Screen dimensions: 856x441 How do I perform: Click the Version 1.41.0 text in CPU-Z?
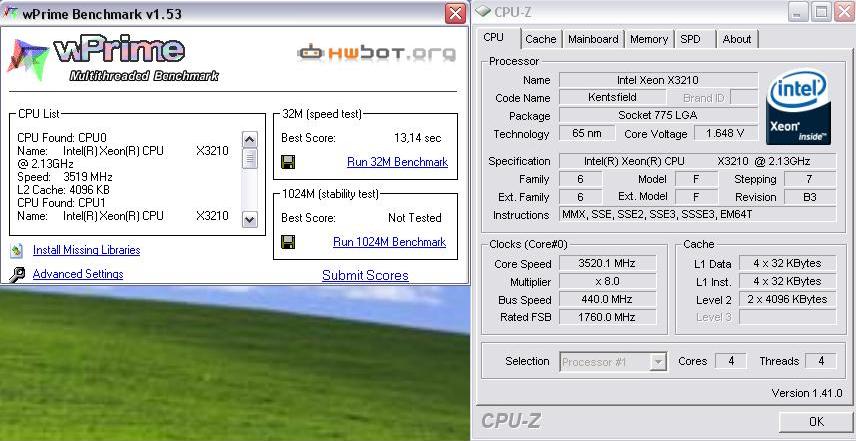pyautogui.click(x=806, y=393)
